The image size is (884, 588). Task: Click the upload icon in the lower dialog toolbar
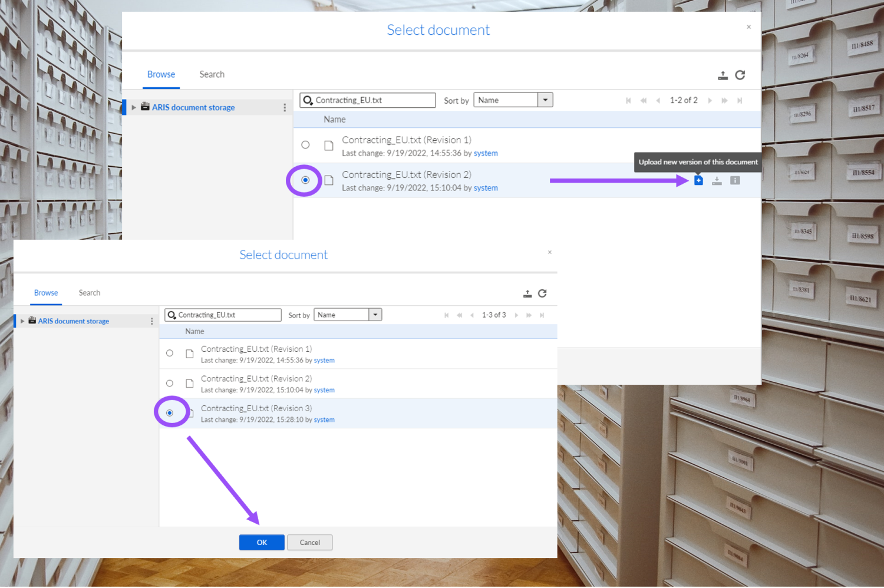(527, 293)
